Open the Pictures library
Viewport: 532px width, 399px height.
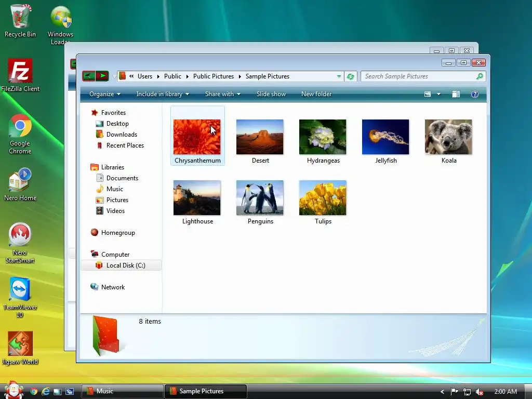click(x=117, y=200)
